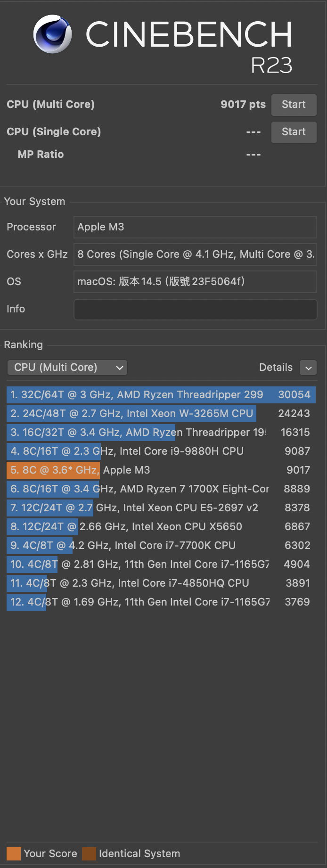327x868 pixels.
Task: Select the 16C/32T Threadripper 19 ranking row
Action: pos(161,433)
